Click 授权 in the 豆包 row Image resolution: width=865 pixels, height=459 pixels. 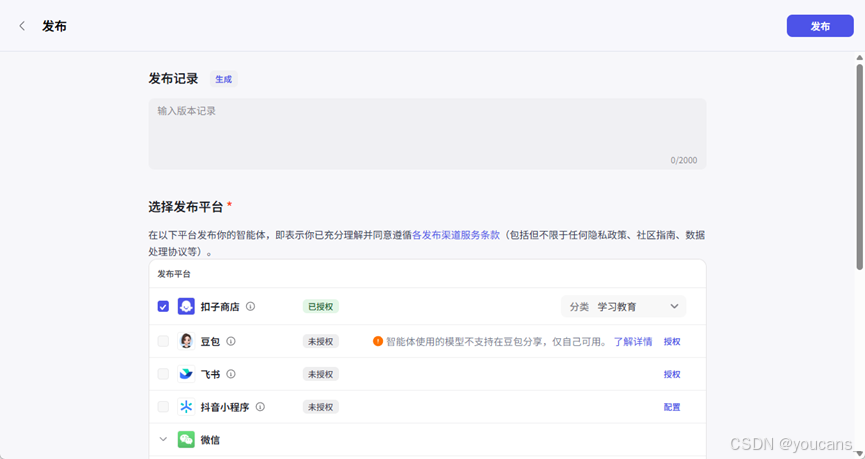672,341
